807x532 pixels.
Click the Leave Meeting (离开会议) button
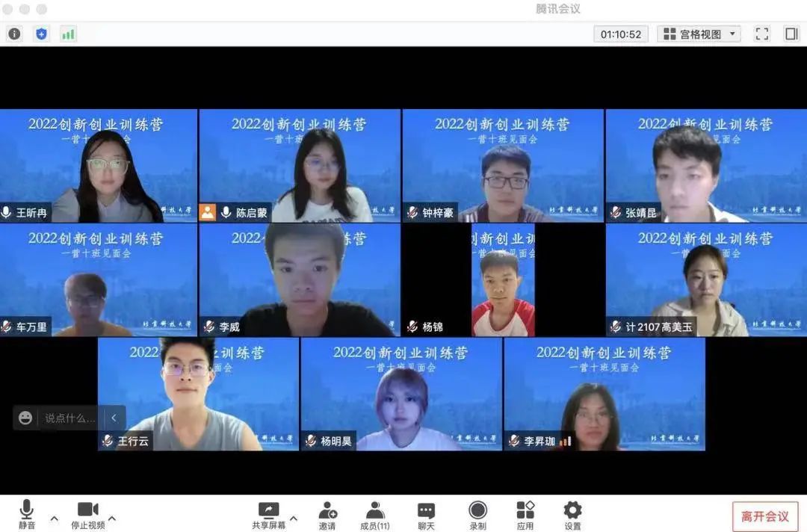click(764, 516)
